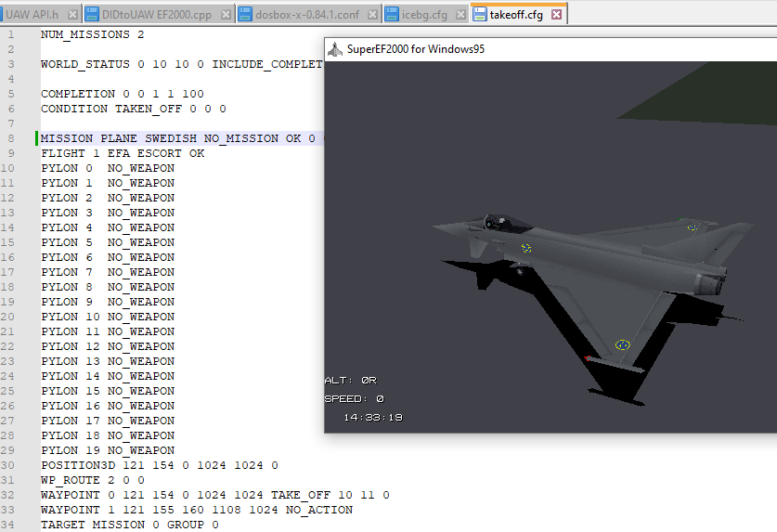Click the disk icon on DIDtoUAW EF2000.cpp tab
This screenshot has width=777, height=532.
pyautogui.click(x=91, y=15)
